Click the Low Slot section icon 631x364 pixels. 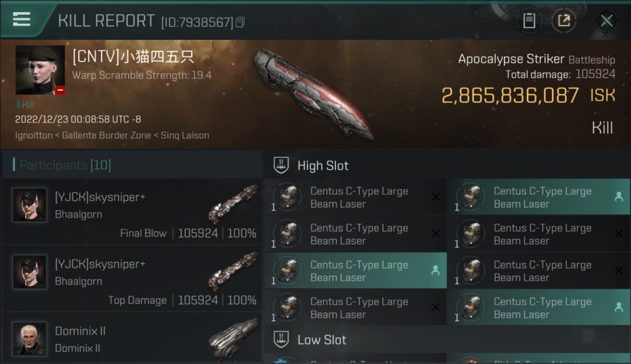282,339
